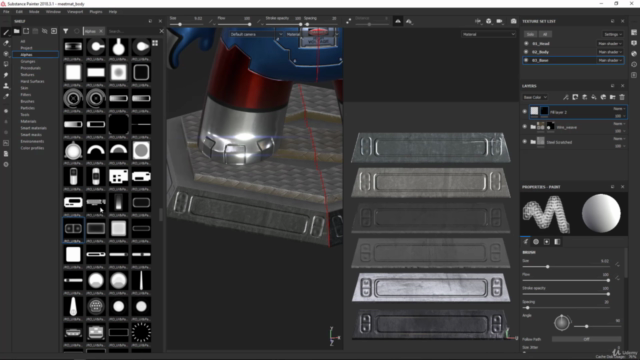Screen dimensions: 640x360
Task: Toggle Solo mode in Texture Set List
Action: 530,34
